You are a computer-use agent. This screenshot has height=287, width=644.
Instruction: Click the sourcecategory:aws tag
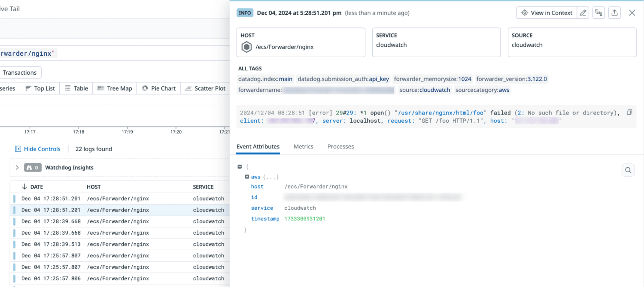(482, 90)
